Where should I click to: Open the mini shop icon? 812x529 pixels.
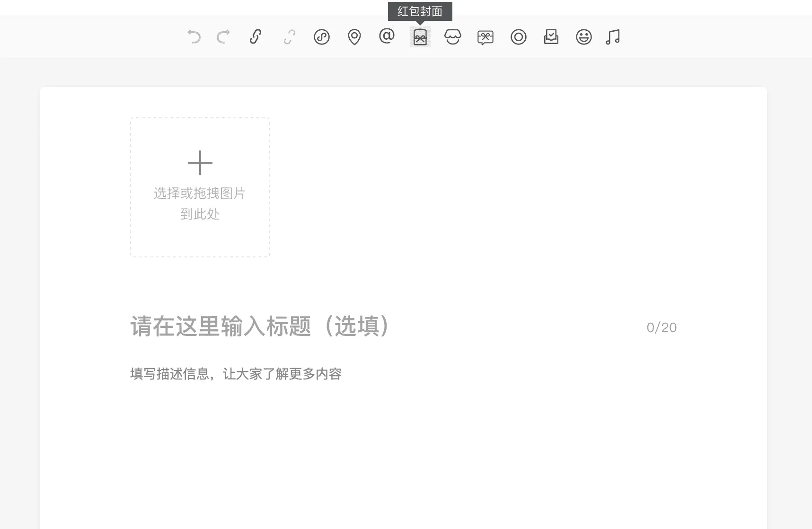click(453, 36)
